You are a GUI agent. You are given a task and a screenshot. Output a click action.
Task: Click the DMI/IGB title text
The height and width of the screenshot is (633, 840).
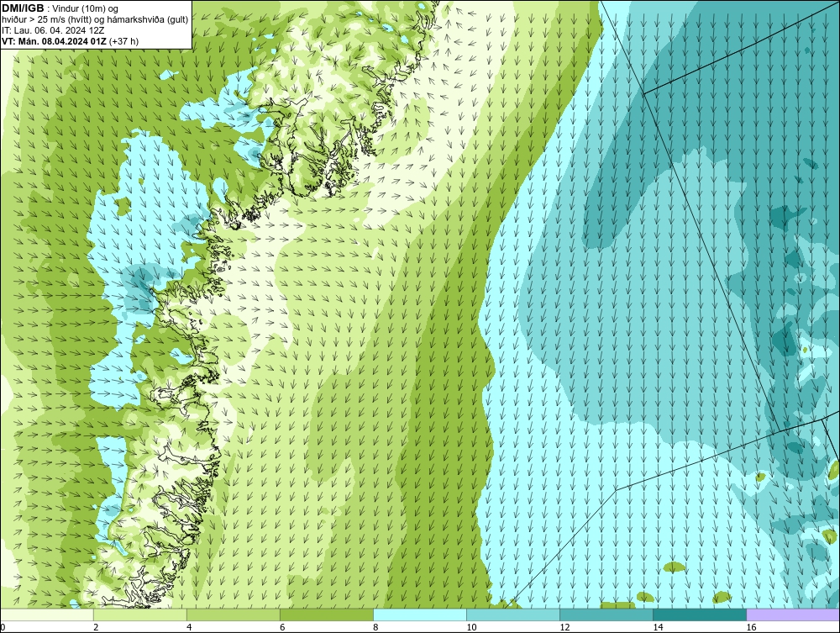23,8
